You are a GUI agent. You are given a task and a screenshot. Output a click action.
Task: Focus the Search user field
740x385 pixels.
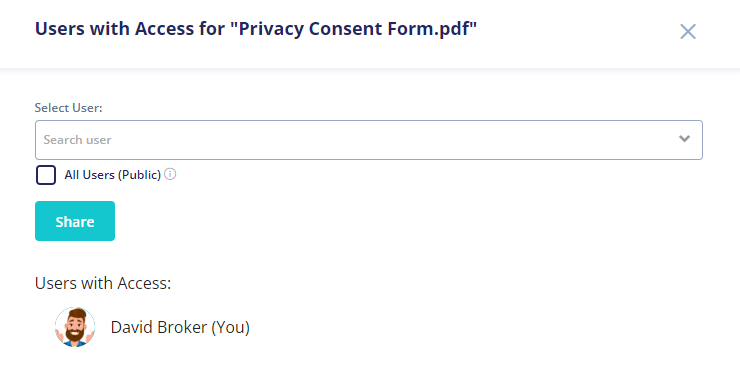click(369, 140)
